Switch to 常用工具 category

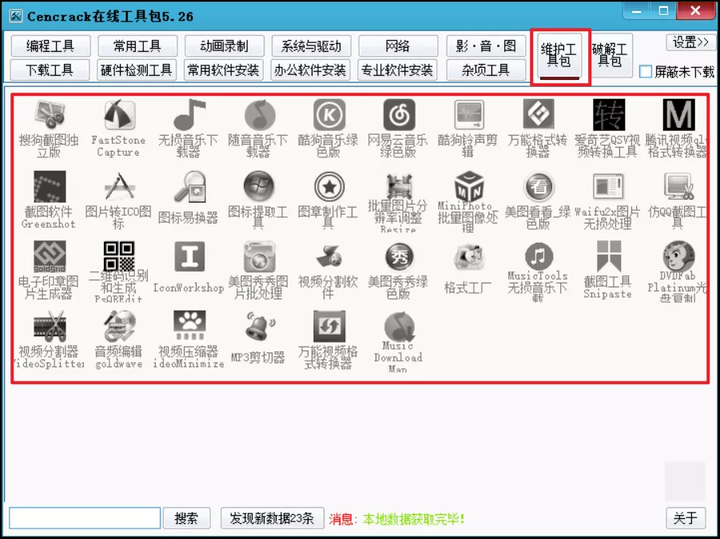[137, 46]
